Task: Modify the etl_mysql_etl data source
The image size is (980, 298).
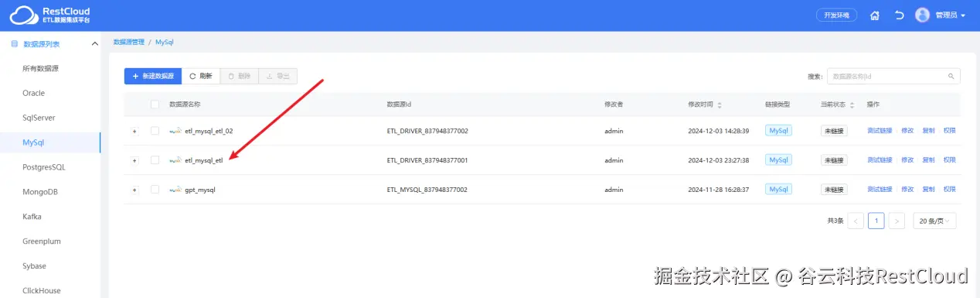Action: click(x=907, y=160)
